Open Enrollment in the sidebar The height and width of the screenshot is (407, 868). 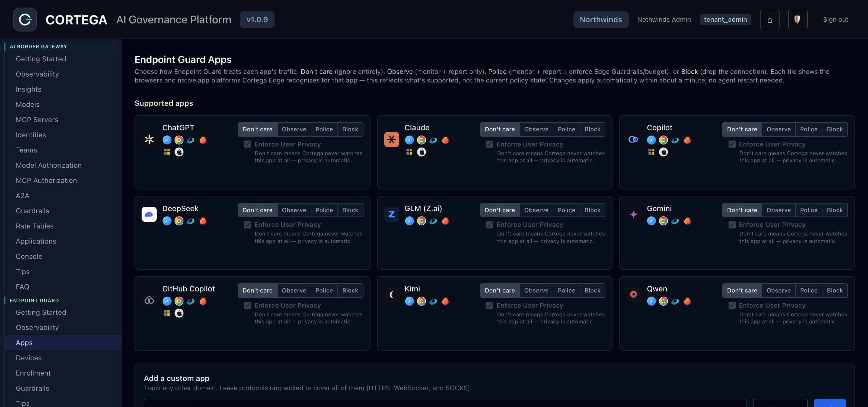[x=63, y=373]
